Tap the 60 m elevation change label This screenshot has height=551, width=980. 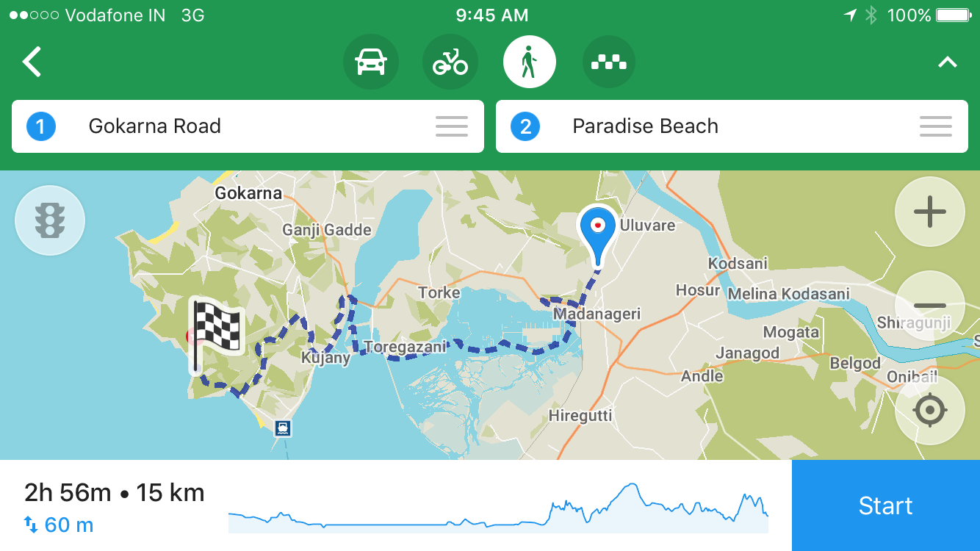pos(60,525)
